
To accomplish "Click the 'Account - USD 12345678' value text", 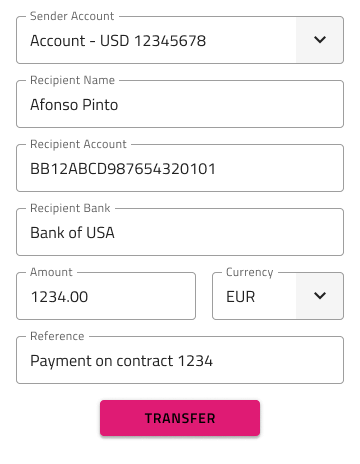I will click(x=118, y=41).
